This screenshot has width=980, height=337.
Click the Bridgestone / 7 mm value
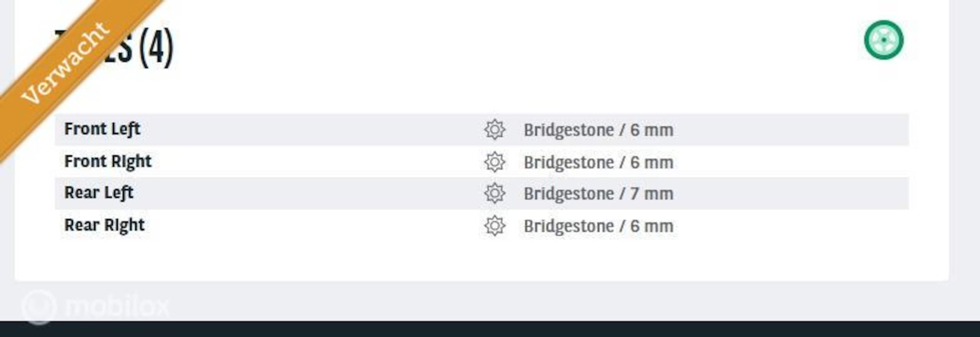pos(599,194)
